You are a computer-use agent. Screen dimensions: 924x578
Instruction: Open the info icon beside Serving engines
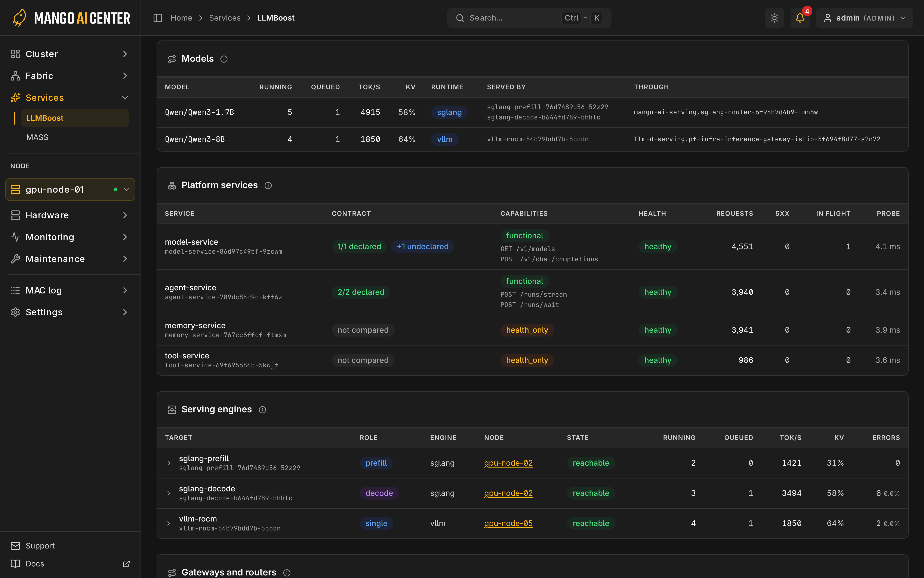click(262, 409)
